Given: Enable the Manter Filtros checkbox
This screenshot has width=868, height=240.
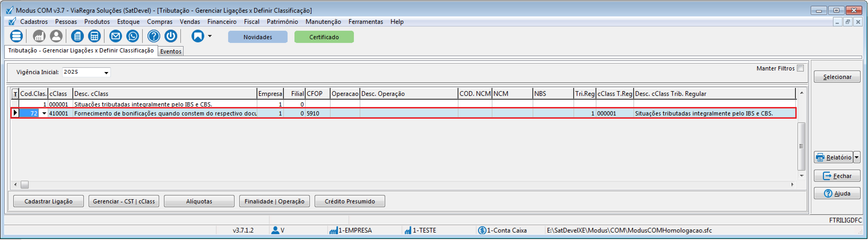Looking at the screenshot, I should coord(801,68).
